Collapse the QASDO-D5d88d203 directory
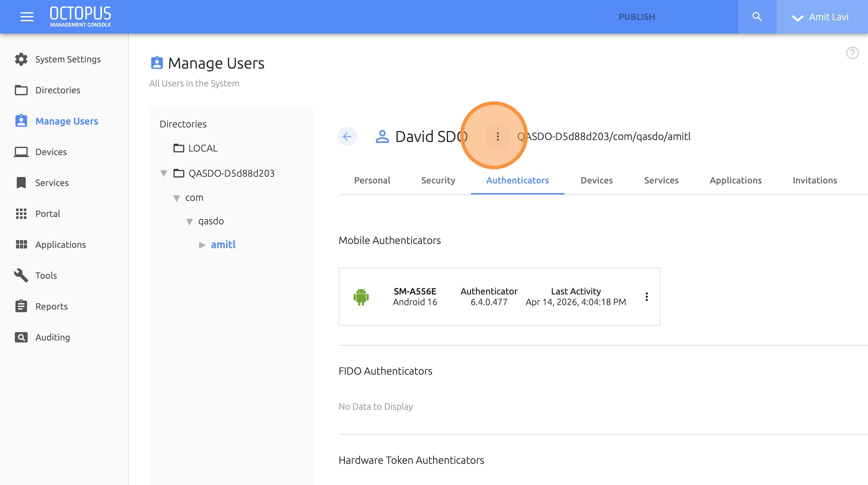 click(164, 173)
